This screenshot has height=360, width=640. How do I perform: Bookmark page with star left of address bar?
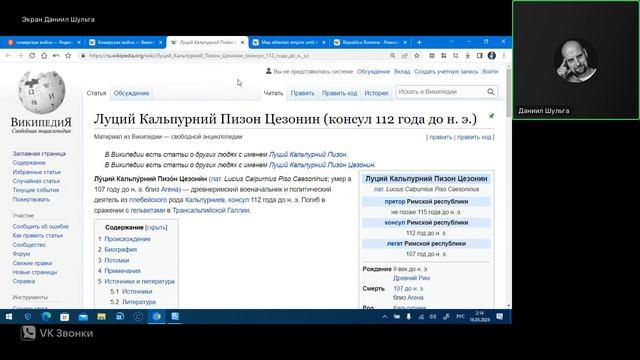tap(68, 56)
